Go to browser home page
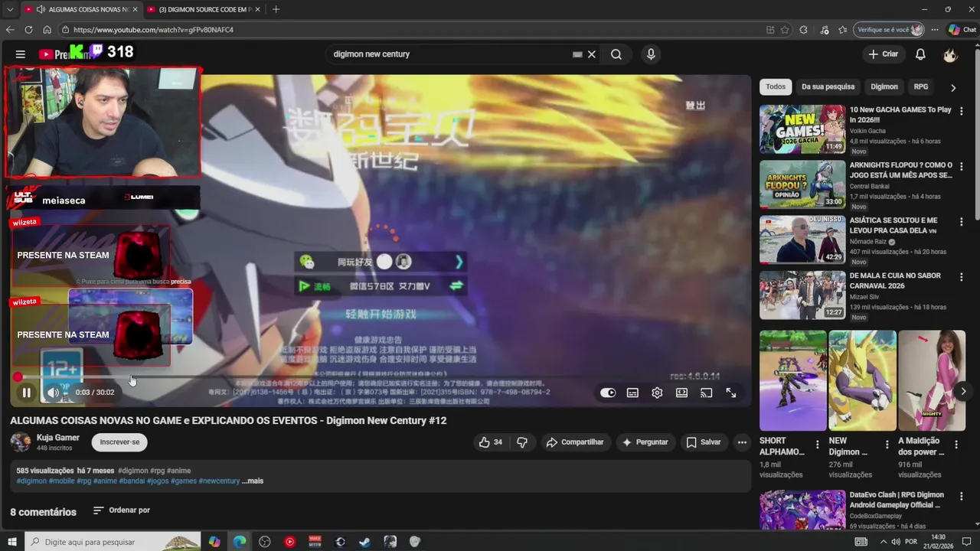This screenshot has height=551, width=980. point(47,30)
